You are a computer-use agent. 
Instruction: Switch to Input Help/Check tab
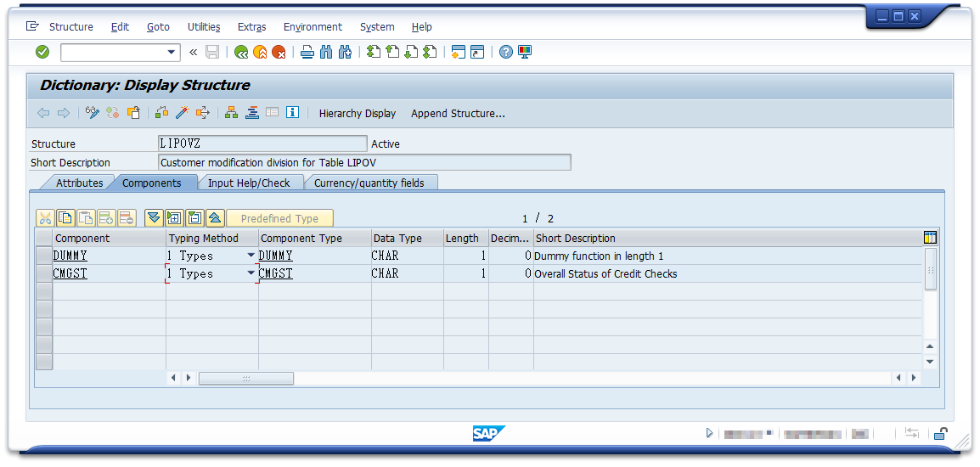(x=249, y=183)
